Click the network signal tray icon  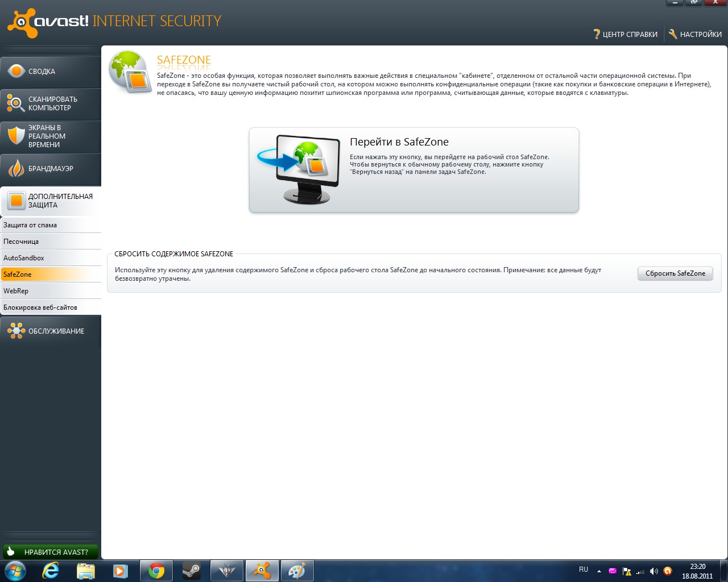pyautogui.click(x=640, y=571)
